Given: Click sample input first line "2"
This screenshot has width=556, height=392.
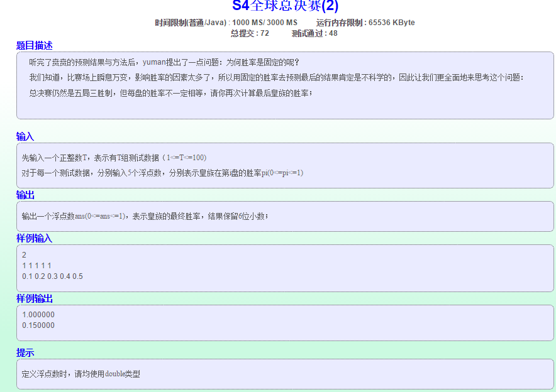Looking at the screenshot, I should click(24, 255).
